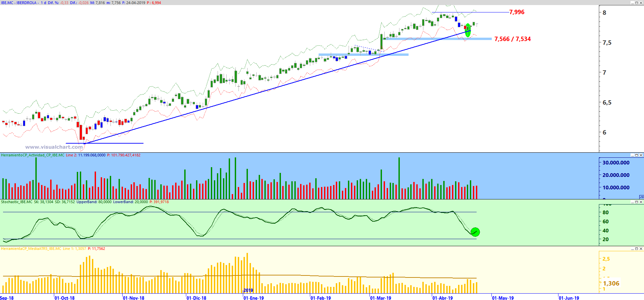Select the 7,996 resistance price label

[x=517, y=12]
